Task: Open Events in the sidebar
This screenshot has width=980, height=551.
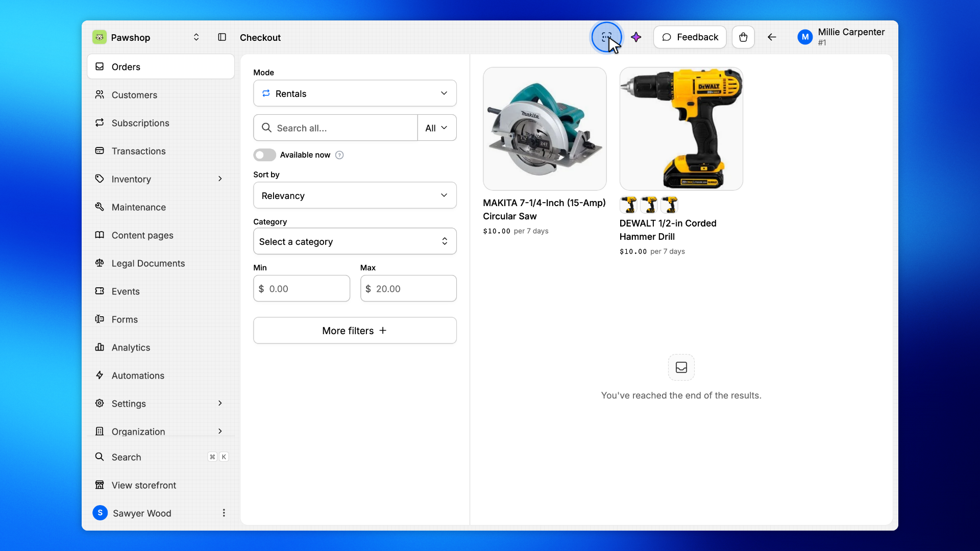Action: tap(160, 291)
